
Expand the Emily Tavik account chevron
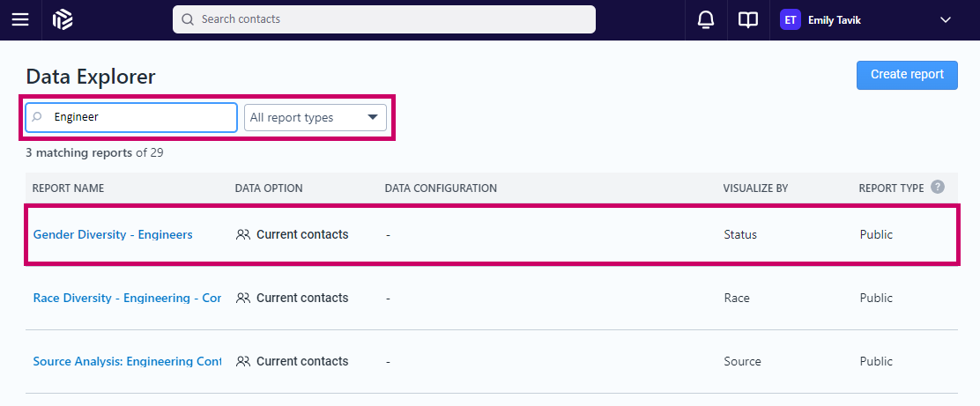tap(945, 20)
